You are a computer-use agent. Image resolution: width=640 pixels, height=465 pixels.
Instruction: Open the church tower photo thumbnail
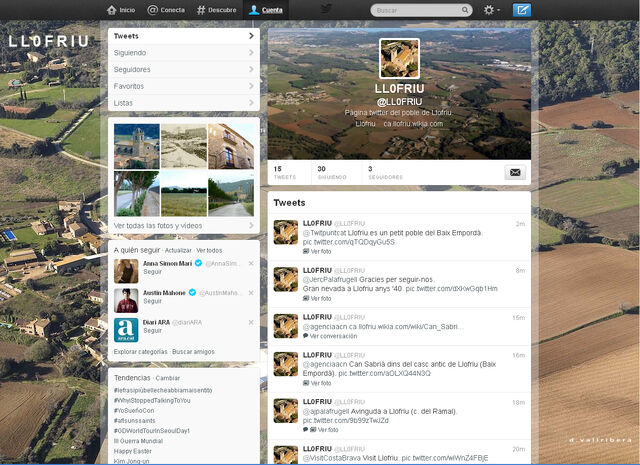(x=137, y=147)
